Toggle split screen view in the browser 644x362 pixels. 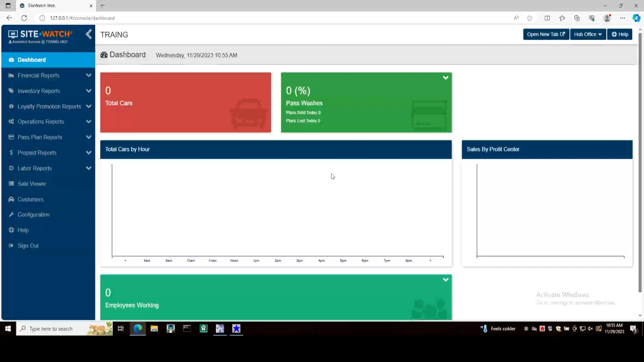pyautogui.click(x=547, y=18)
